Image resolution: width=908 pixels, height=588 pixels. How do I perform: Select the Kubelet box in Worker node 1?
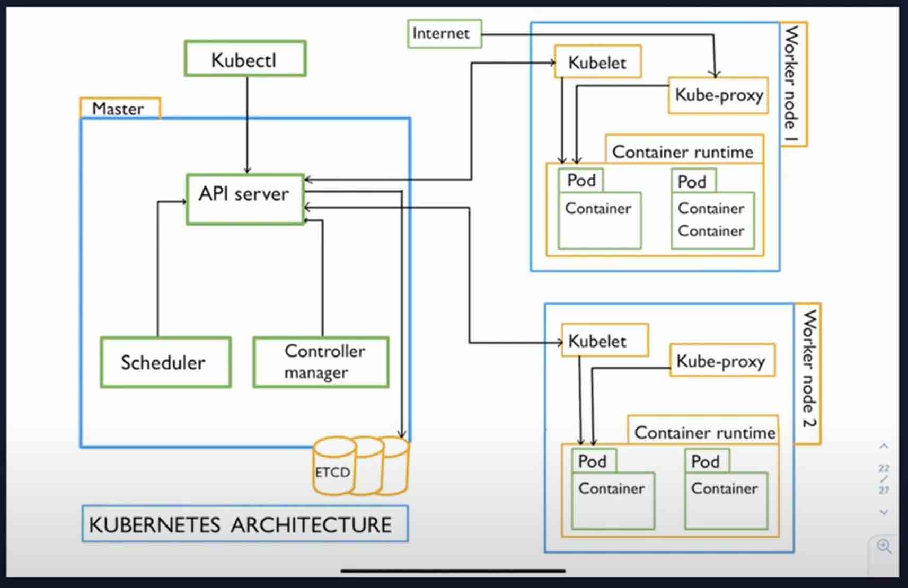click(597, 63)
